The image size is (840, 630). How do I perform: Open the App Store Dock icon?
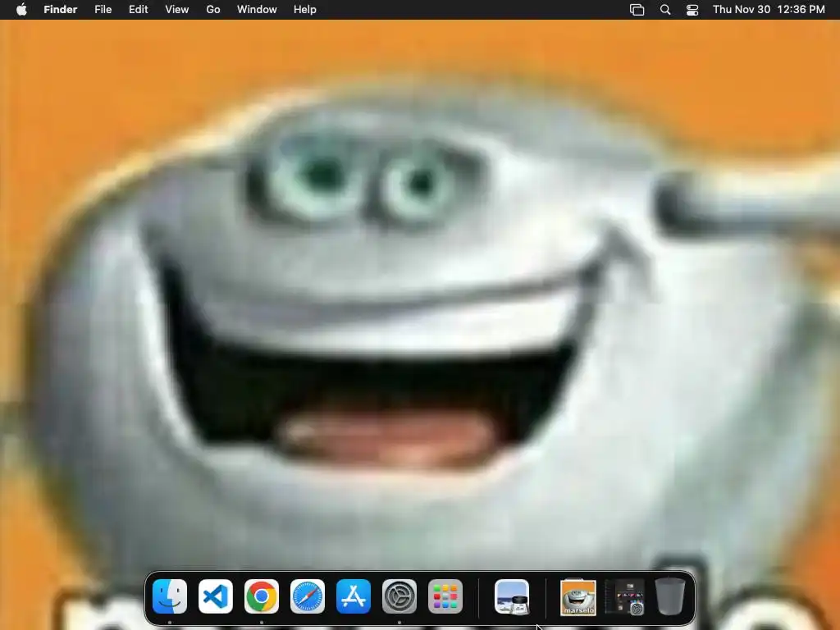pyautogui.click(x=354, y=596)
